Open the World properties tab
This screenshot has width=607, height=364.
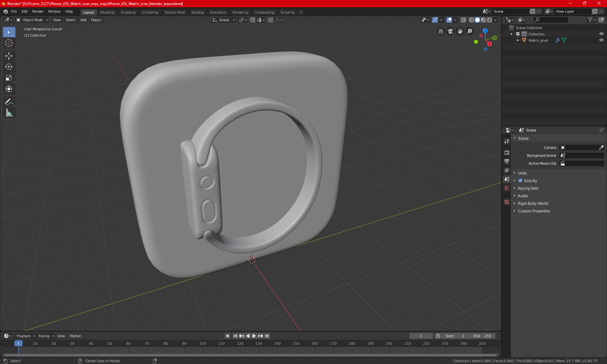click(x=507, y=188)
